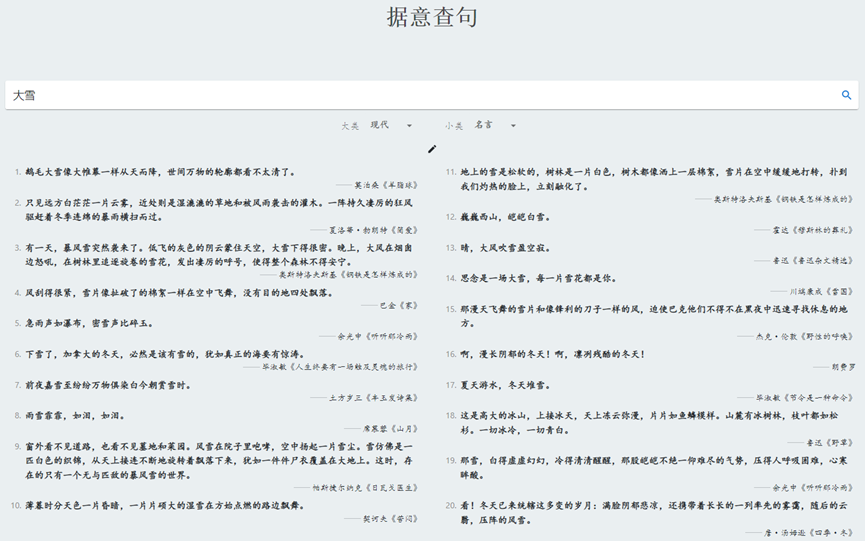
Task: Select result 15 beginning 那漫天飞舞的雪片
Action: [x=654, y=316]
